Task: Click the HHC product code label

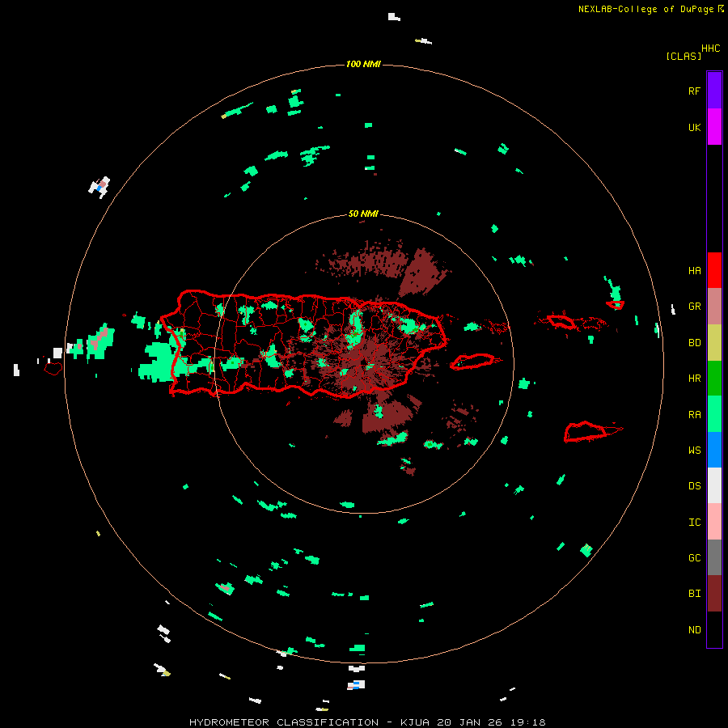Action: click(710, 48)
